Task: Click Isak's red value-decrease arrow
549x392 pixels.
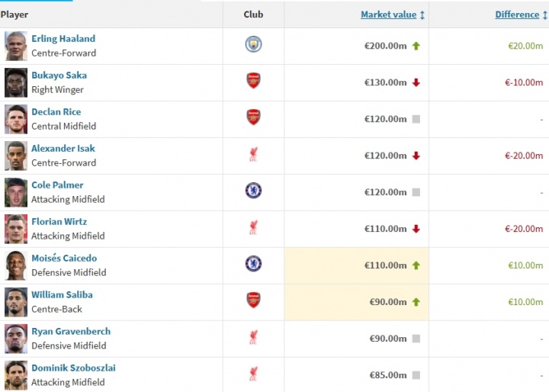Action: (416, 156)
